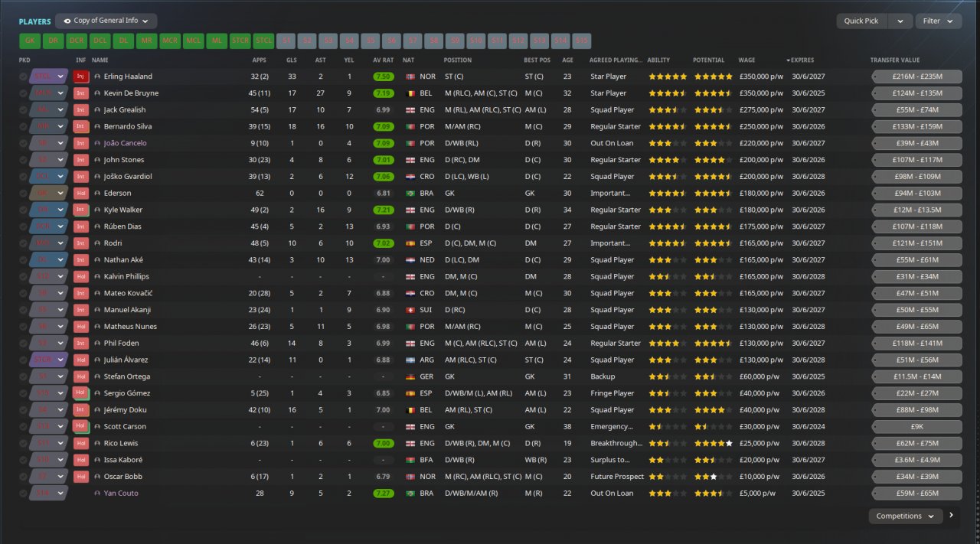Open the Competitions dropdown
The image size is (980, 544).
click(x=906, y=516)
